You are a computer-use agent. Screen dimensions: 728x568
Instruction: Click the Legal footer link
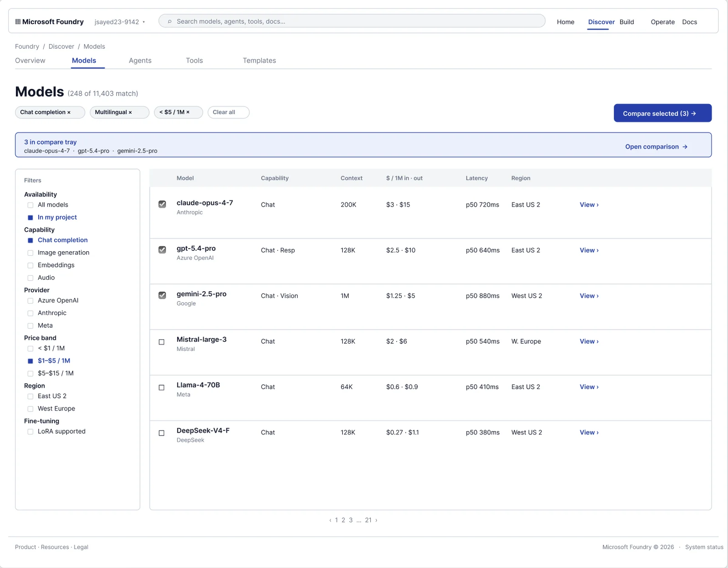[x=81, y=547]
